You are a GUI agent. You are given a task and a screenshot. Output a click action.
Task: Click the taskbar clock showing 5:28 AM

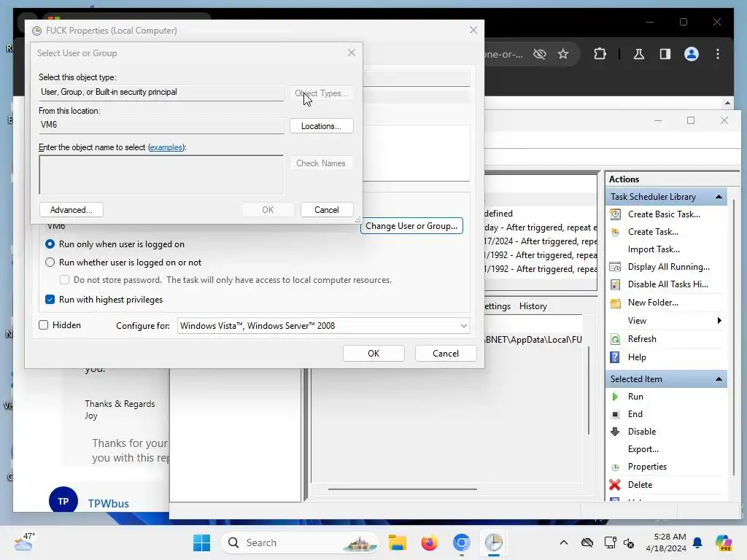pos(666,542)
